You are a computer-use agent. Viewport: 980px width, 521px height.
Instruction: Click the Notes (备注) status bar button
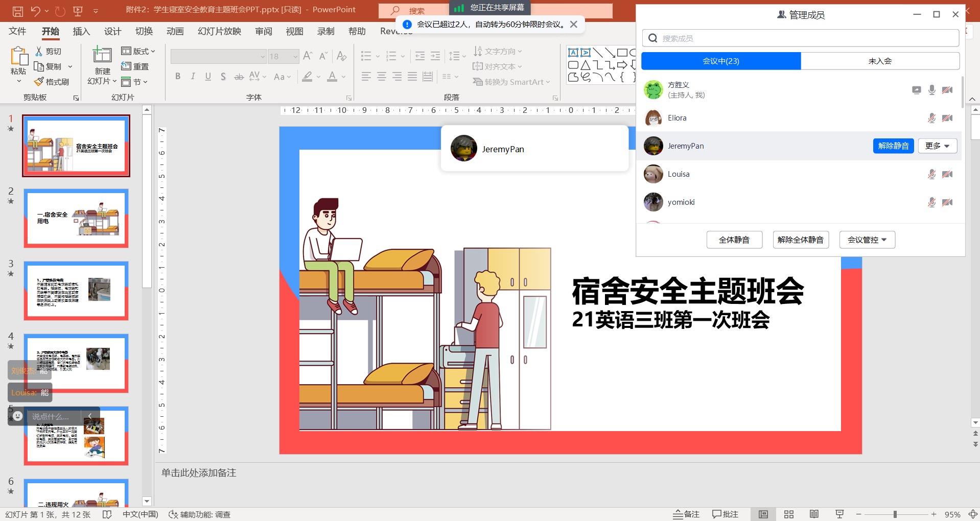click(686, 514)
